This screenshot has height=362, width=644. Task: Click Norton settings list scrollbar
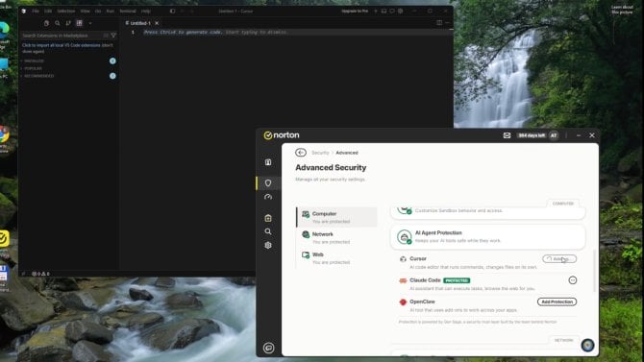point(594,271)
